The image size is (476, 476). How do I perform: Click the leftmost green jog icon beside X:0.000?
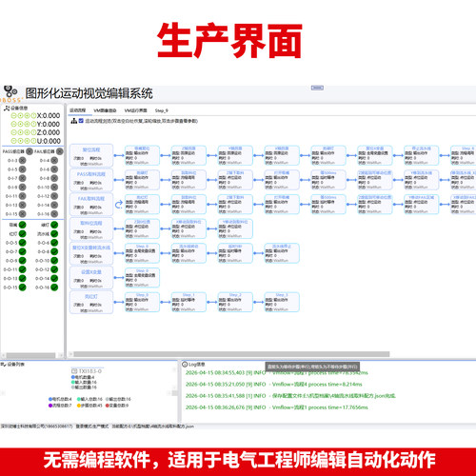coord(13,115)
